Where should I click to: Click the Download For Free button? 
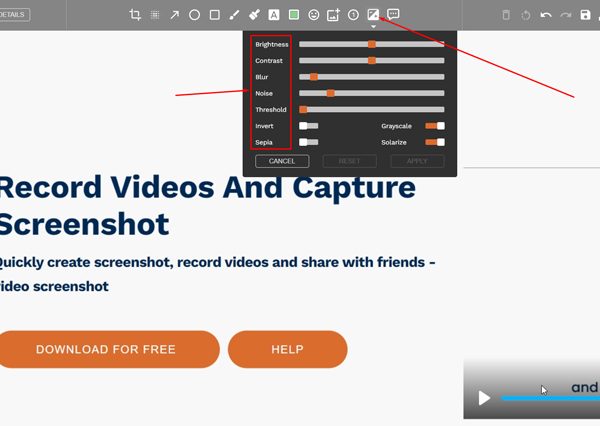(105, 349)
